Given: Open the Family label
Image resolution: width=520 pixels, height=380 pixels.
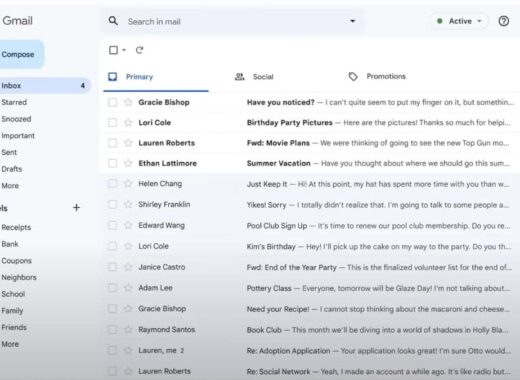Looking at the screenshot, I should click(12, 311).
